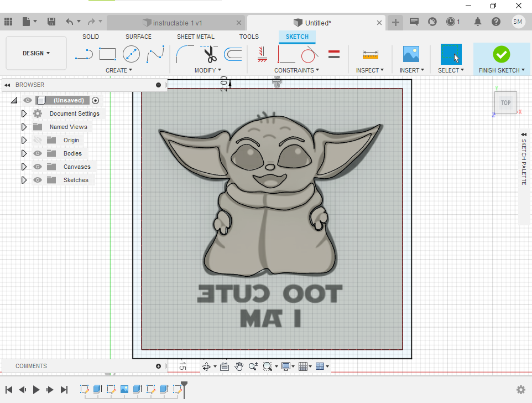
Task: Click the Save icon
Action: click(x=51, y=22)
